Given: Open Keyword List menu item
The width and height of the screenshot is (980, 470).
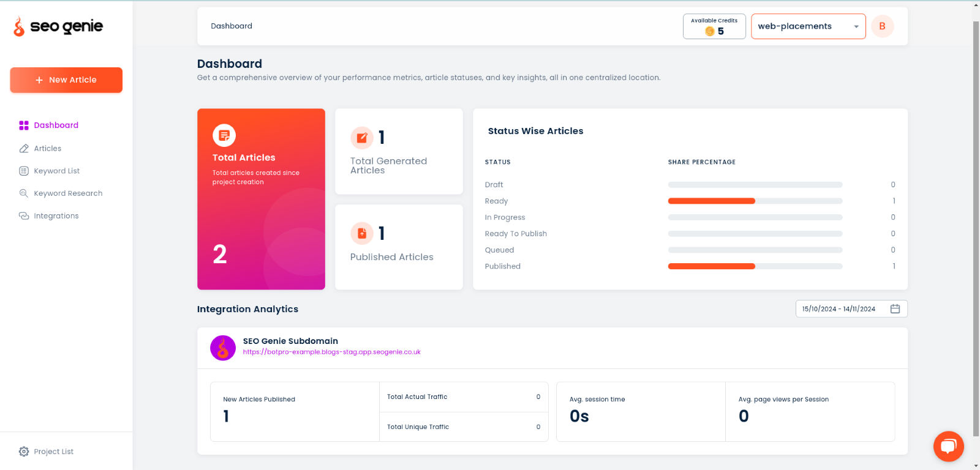Looking at the screenshot, I should [57, 171].
